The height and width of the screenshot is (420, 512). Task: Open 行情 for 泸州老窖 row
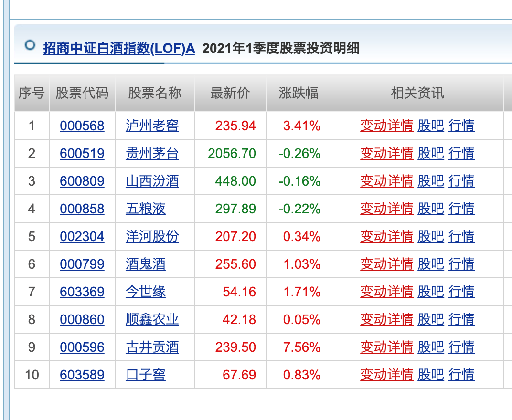[461, 126]
